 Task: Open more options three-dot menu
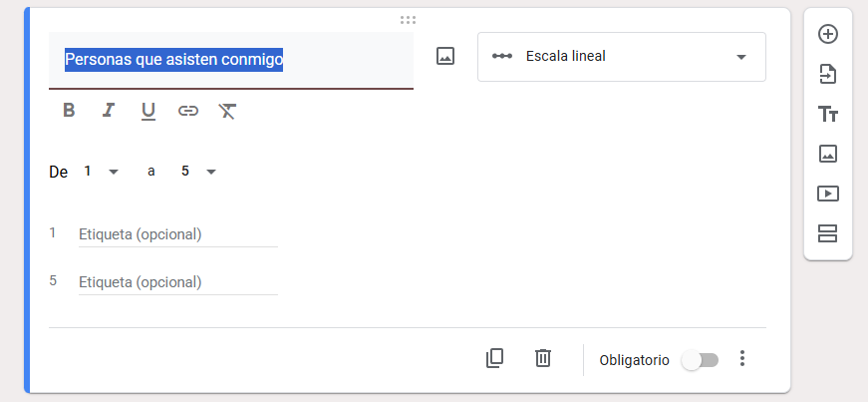coord(741,359)
